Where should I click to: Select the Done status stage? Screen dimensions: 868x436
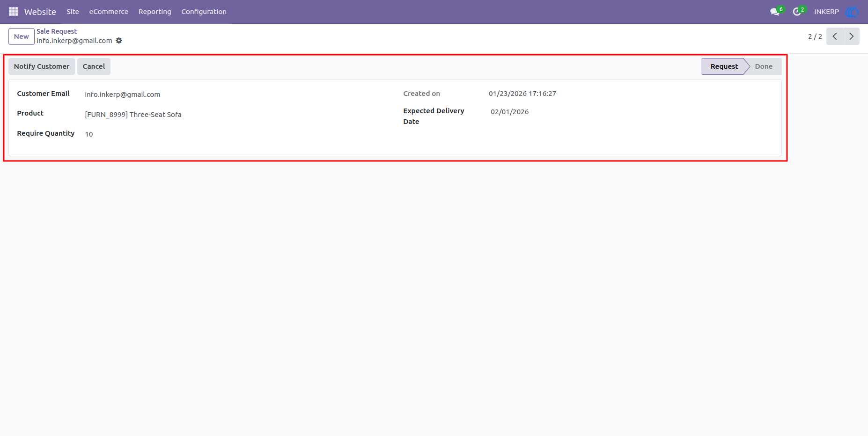coord(764,66)
